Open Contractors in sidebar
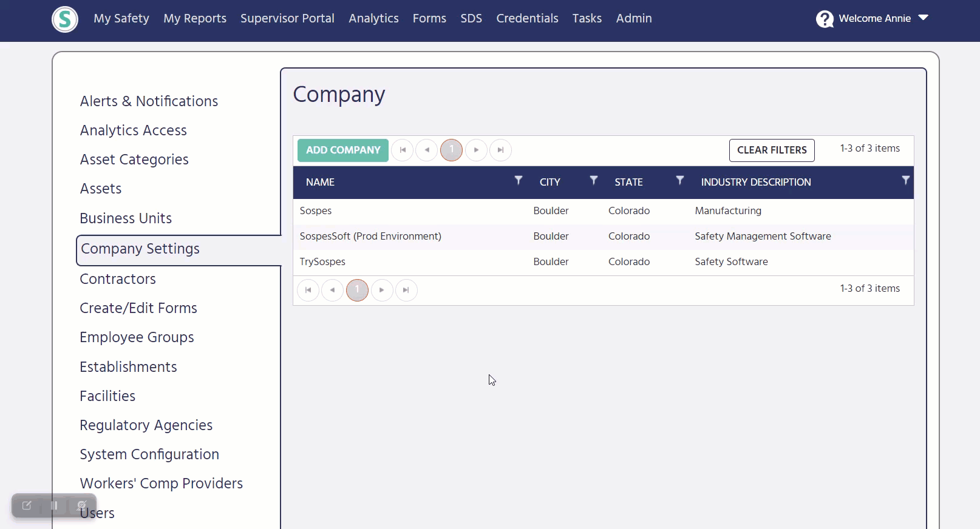The width and height of the screenshot is (980, 529). click(x=118, y=279)
